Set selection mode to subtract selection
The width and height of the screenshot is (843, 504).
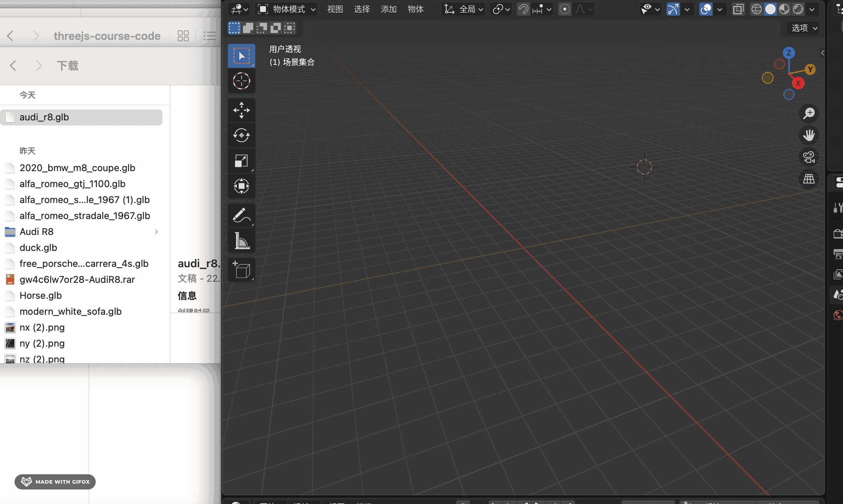pyautogui.click(x=262, y=28)
